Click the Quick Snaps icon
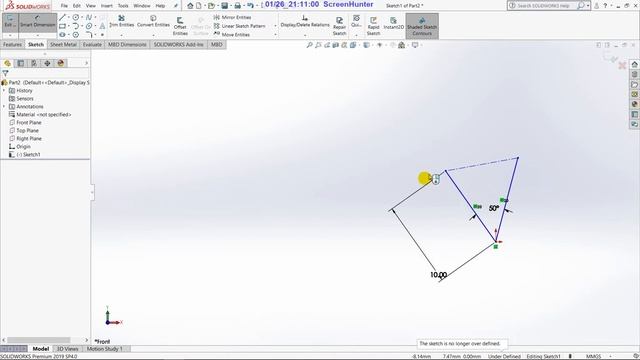Screen dimensions: 640x360 pos(356,21)
